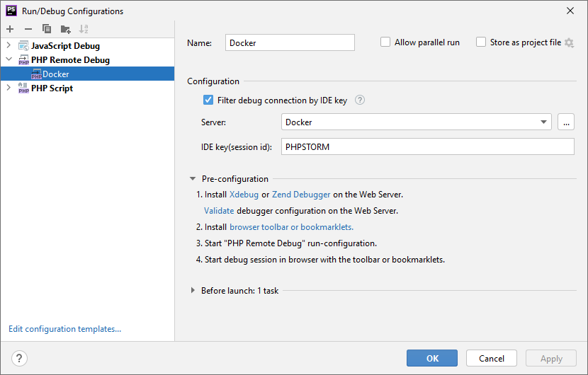Expand the Before launch section
The image size is (588, 375).
(193, 290)
